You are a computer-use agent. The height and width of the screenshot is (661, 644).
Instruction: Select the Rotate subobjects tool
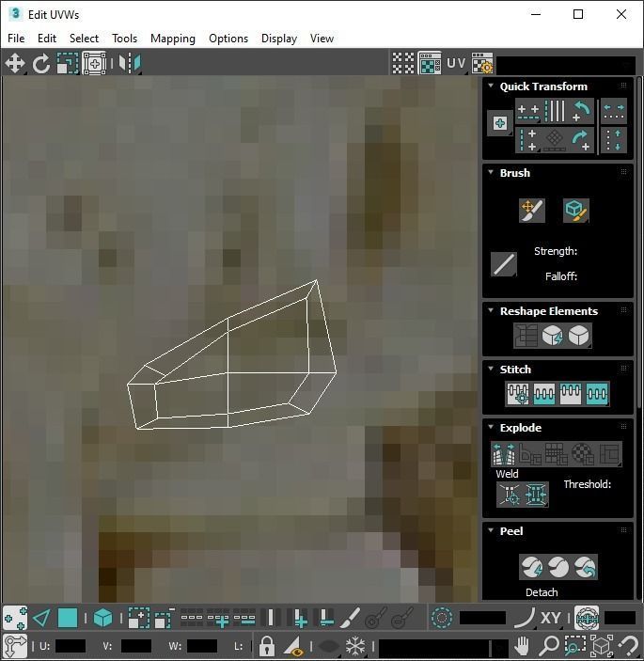tap(40, 63)
